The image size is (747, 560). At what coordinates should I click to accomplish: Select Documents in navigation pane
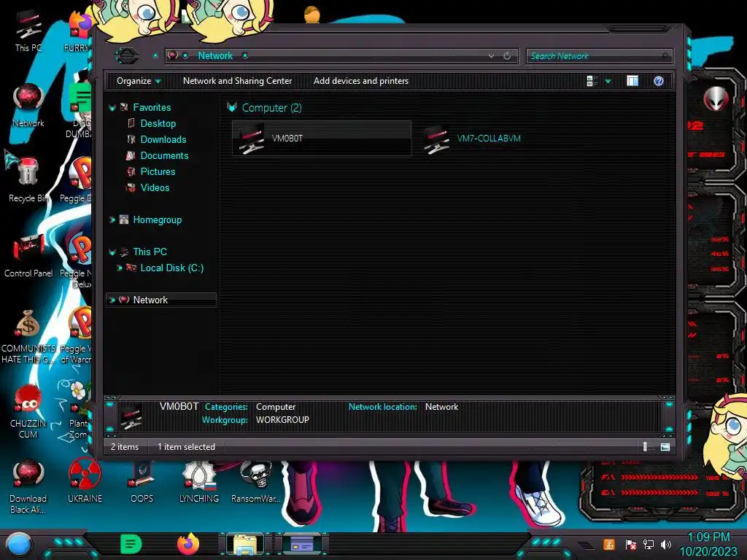(x=164, y=156)
